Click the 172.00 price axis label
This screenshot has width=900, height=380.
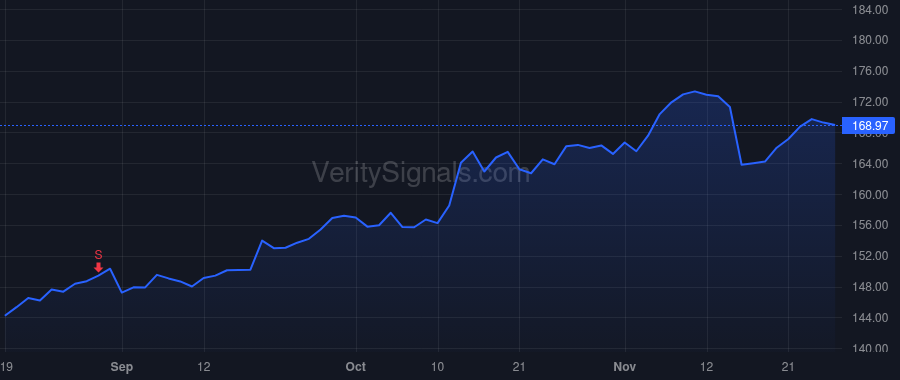870,102
